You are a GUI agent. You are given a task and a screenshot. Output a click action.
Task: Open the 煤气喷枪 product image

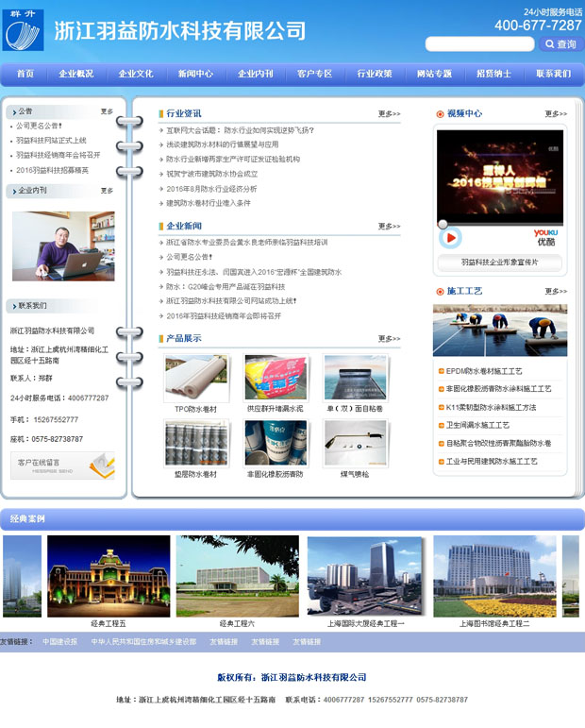pos(355,443)
